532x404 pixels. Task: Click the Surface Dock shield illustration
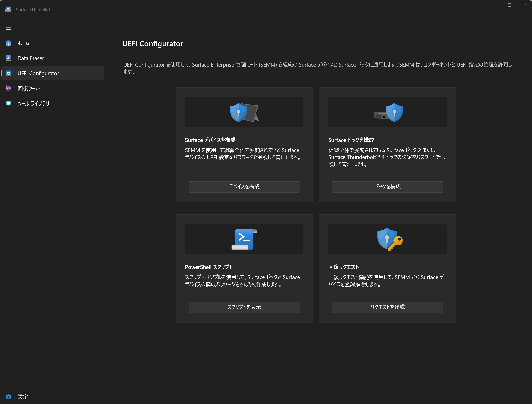click(388, 112)
